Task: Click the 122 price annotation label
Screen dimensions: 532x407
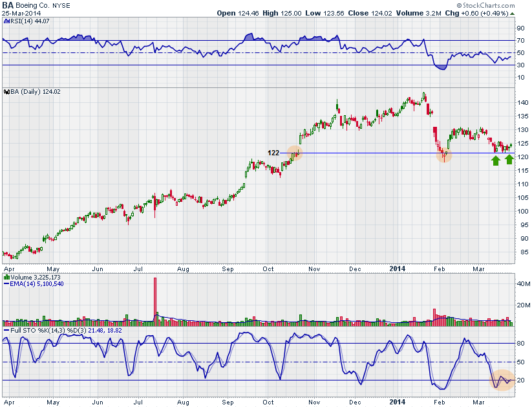Action: 273,153
